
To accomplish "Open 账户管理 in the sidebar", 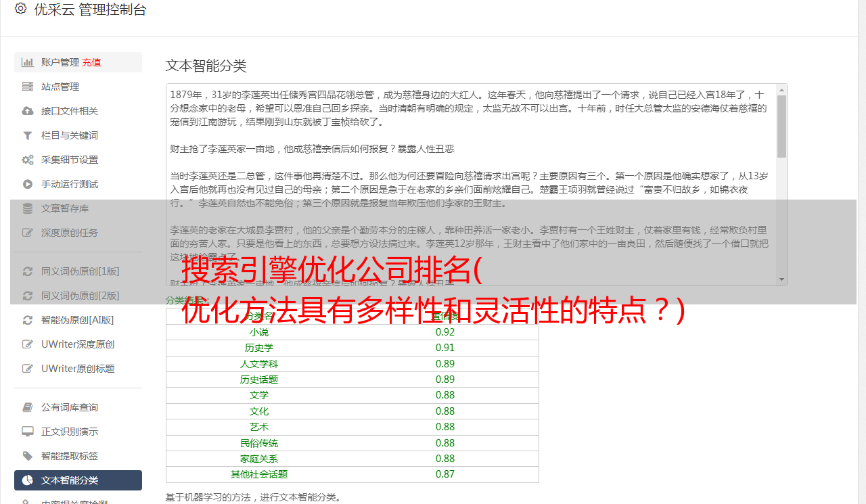I will point(61,62).
